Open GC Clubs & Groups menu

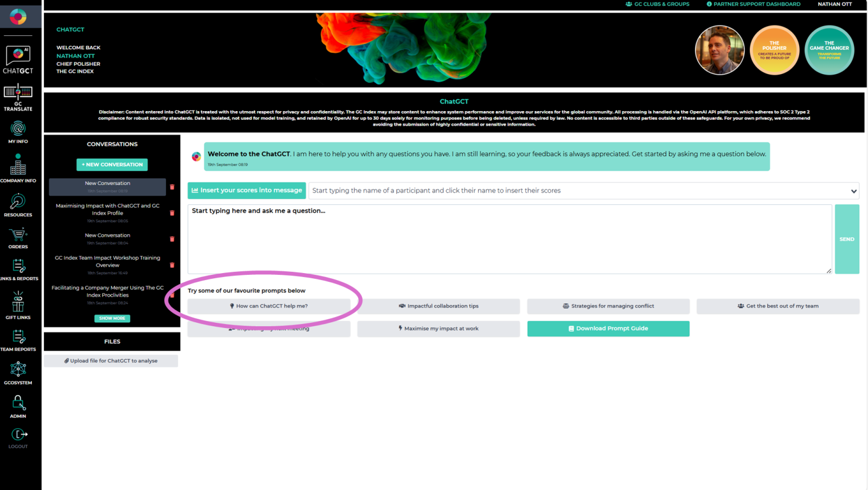click(657, 4)
